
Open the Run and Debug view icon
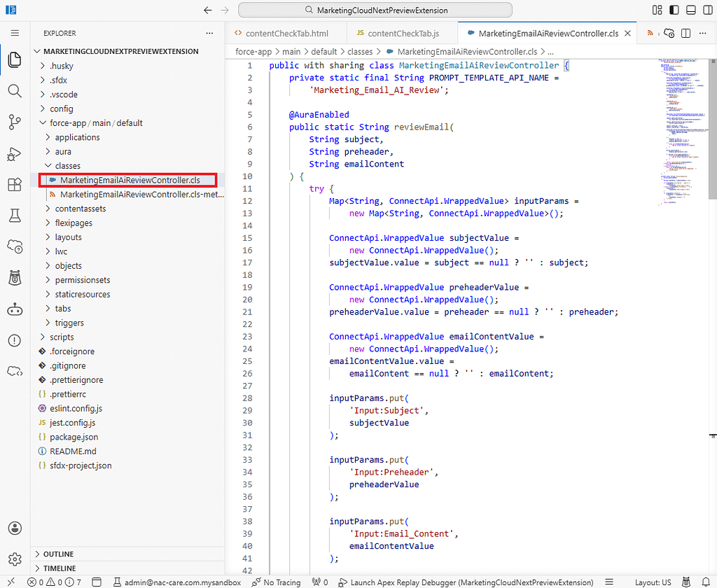tap(15, 153)
